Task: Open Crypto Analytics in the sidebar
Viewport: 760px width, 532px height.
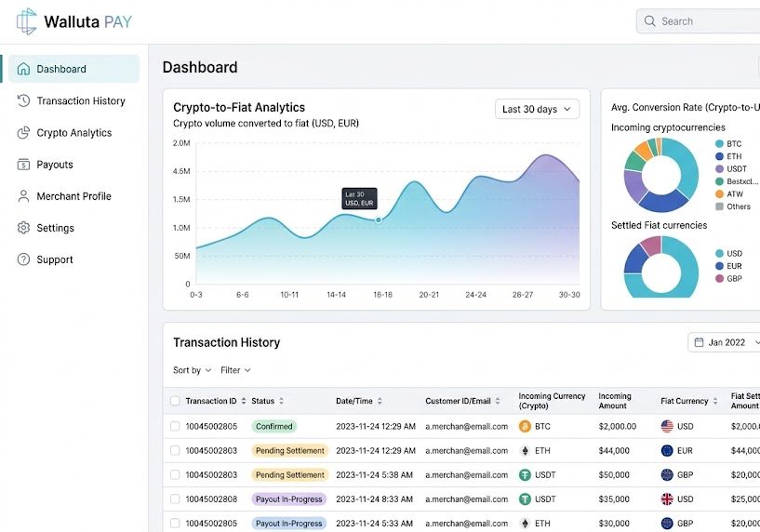Action: [74, 132]
